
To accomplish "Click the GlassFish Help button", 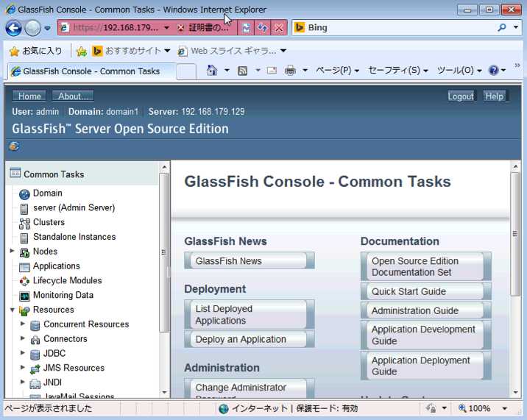I will (x=495, y=96).
